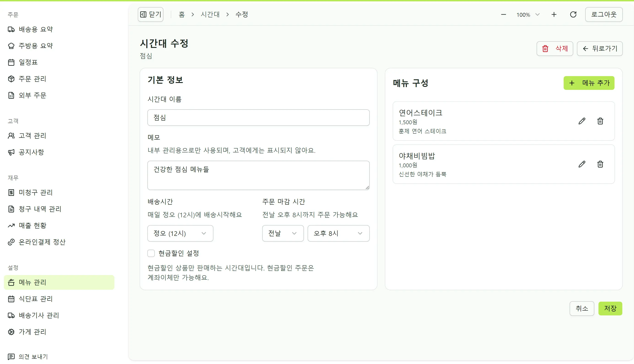Click the send feedback message icon
This screenshot has height=364, width=634.
[x=11, y=356]
